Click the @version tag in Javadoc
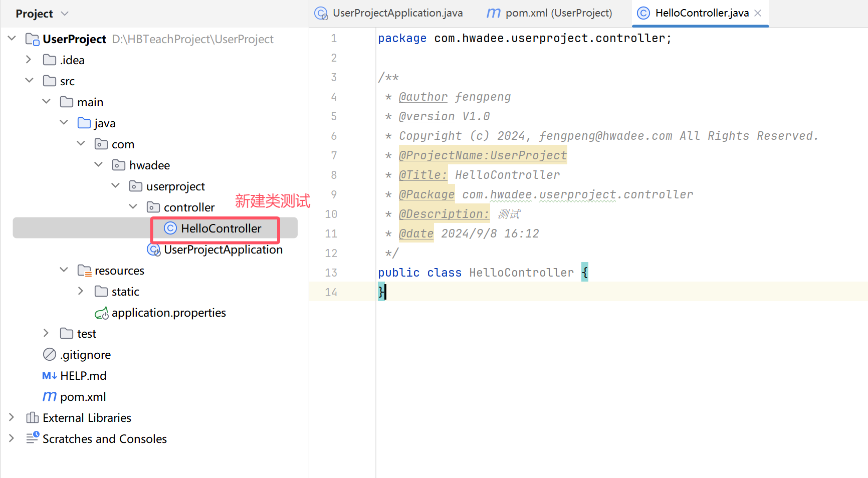The height and width of the screenshot is (478, 868). tap(426, 116)
